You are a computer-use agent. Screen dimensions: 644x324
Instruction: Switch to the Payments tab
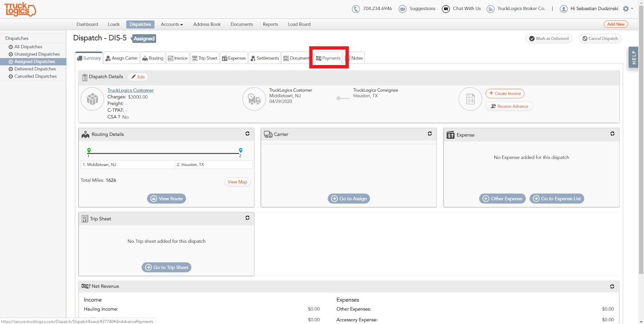(328, 58)
